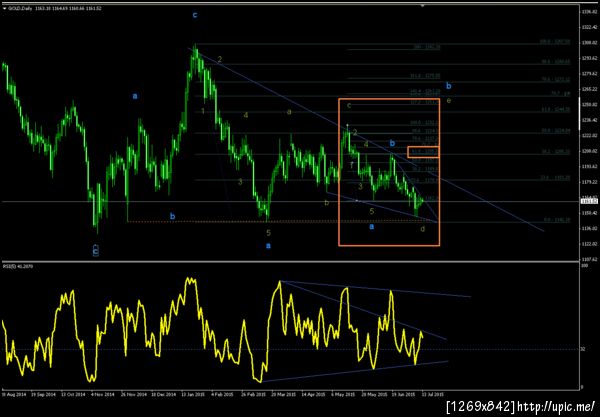Click the 1136.02 price scale label
Screen dimensions: 600x417
[x=589, y=228]
